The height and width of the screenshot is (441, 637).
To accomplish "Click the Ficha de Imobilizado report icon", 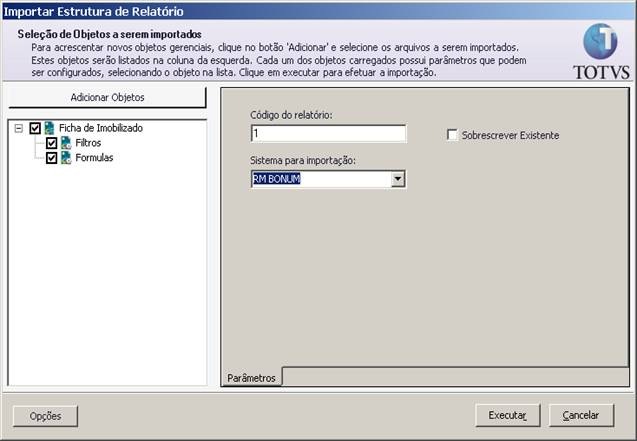I will [50, 128].
